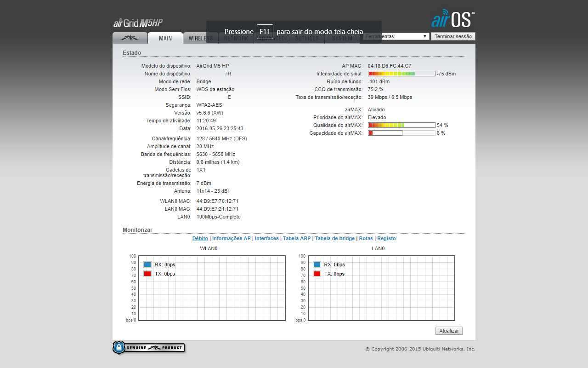
Task: Click the airMAX Ativado value
Action: click(376, 109)
